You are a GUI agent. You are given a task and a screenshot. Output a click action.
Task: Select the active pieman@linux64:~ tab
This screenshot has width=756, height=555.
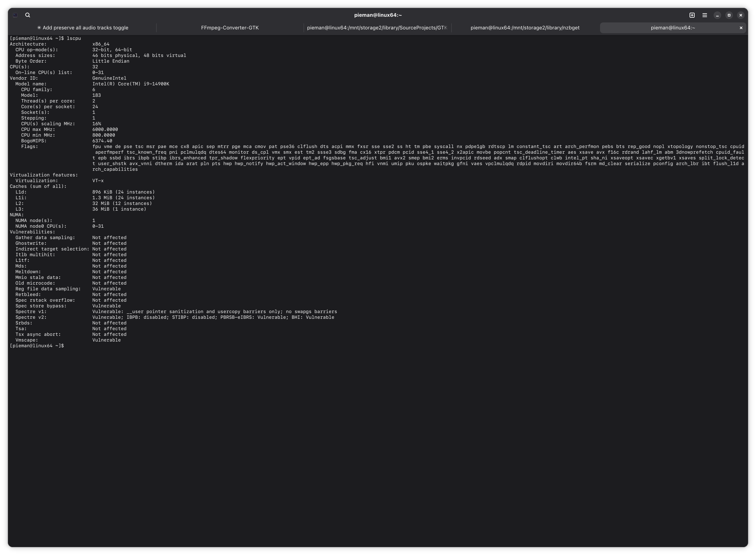[673, 28]
